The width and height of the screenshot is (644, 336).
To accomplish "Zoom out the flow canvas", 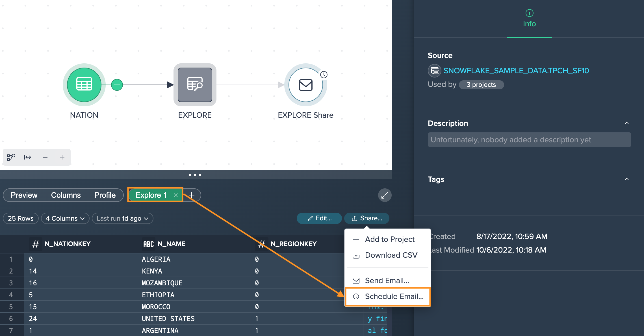I will 45,157.
